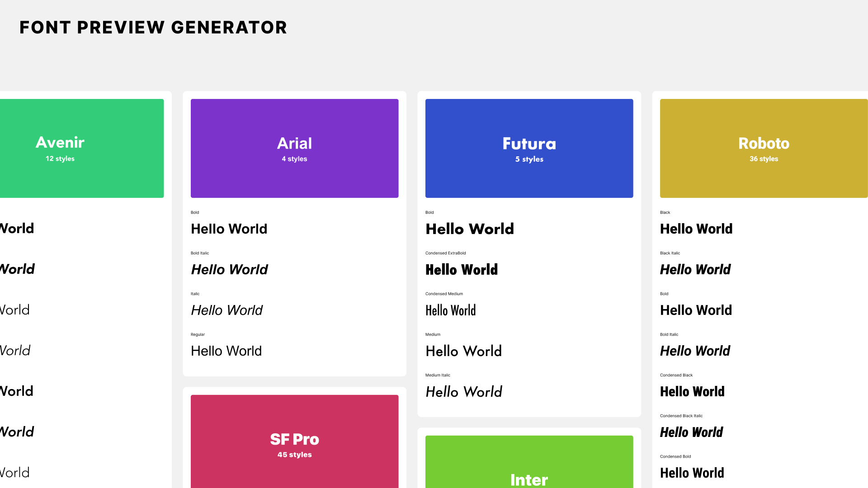Click the Futura Condensed ExtraBold sample text
Image resolution: width=868 pixels, height=488 pixels.
pos(462,269)
